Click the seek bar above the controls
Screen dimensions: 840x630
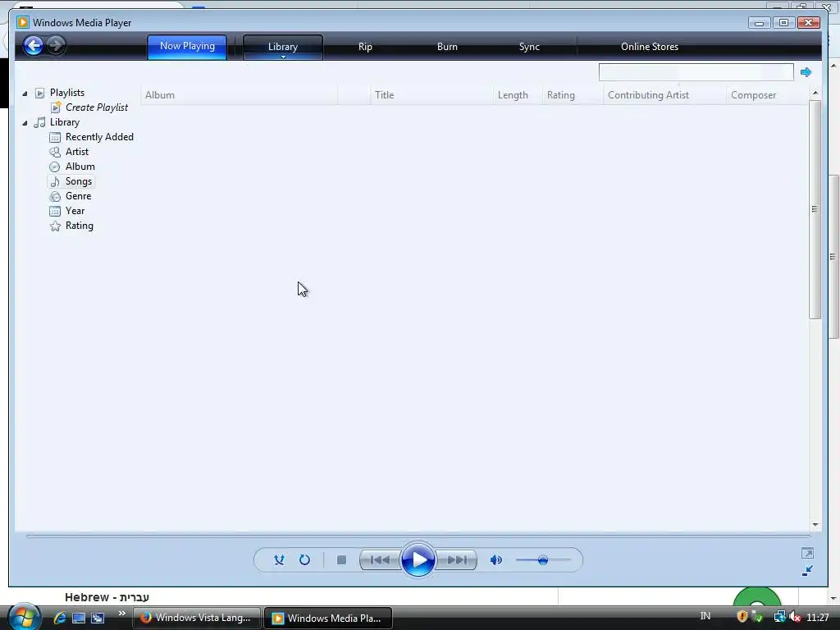click(x=418, y=536)
